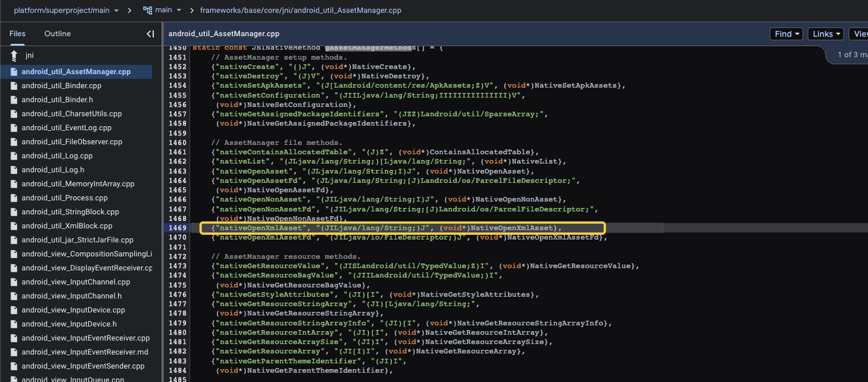Screen dimensions: 868x382
Task: Click line number 1461
Action: point(177,152)
